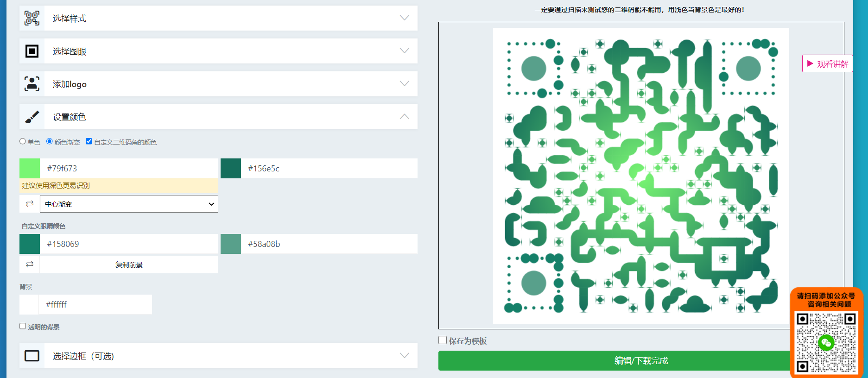
Task: Click swap icon next to 复制前景
Action: pyautogui.click(x=30, y=265)
